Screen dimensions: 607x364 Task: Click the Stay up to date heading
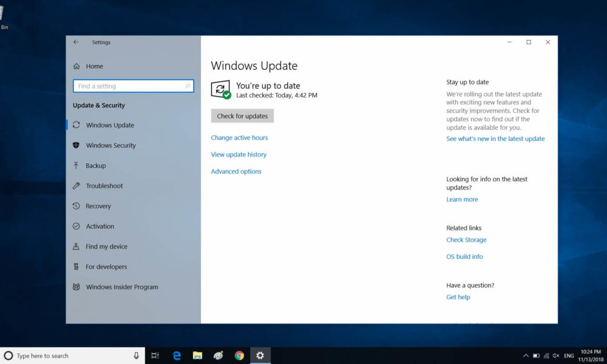[x=467, y=82]
